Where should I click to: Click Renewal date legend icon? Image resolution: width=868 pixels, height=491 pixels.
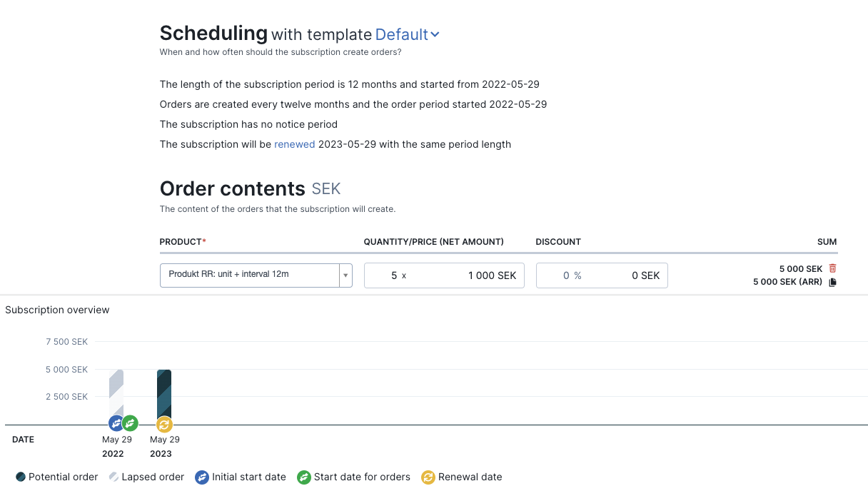point(428,477)
